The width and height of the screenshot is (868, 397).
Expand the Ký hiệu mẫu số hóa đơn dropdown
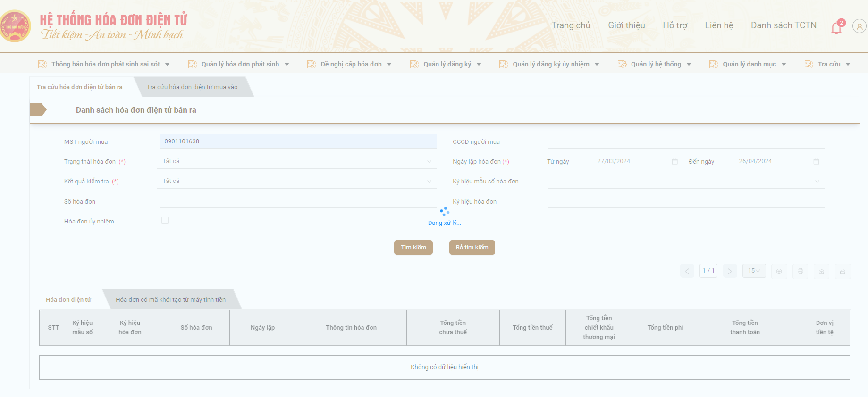(686, 181)
